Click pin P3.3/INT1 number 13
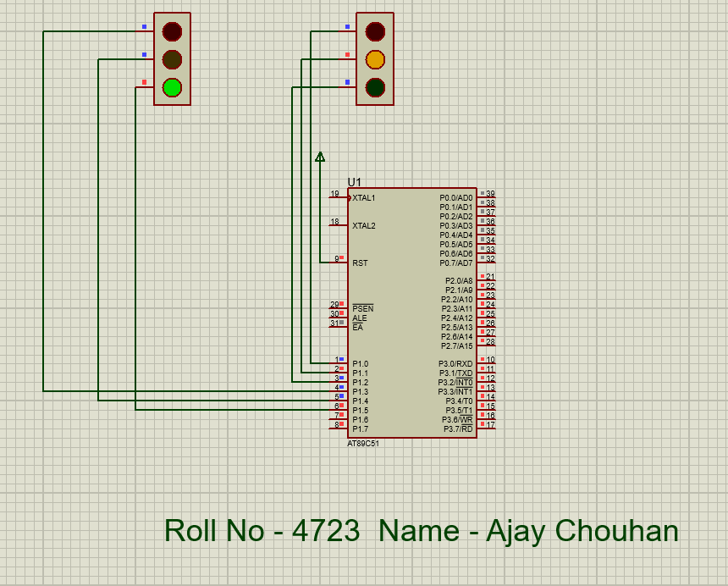728x586 pixels. (x=487, y=390)
